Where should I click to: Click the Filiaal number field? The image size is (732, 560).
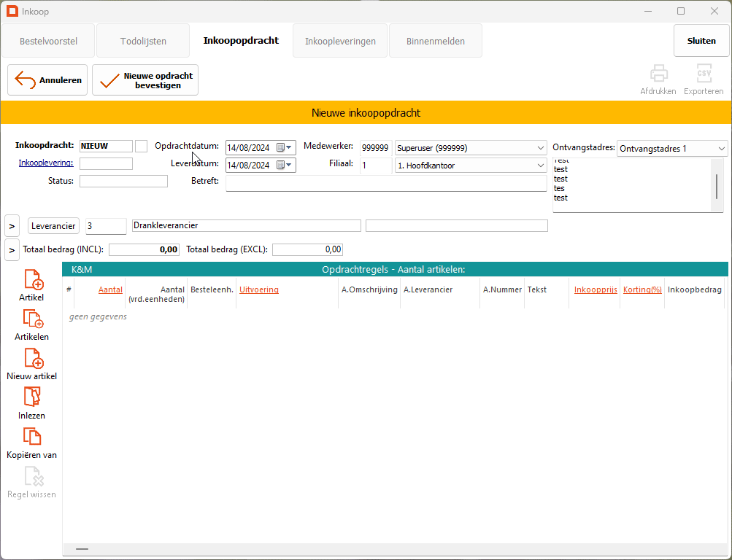(376, 166)
